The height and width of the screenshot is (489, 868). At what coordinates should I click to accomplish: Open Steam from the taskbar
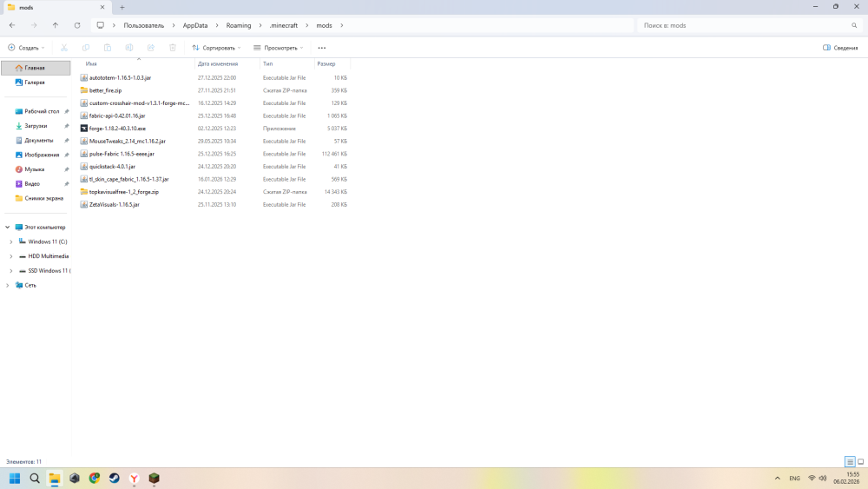coord(114,479)
